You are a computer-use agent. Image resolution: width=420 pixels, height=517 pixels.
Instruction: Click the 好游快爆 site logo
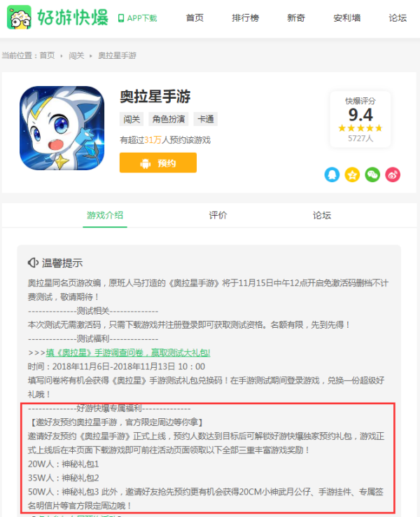(x=57, y=18)
